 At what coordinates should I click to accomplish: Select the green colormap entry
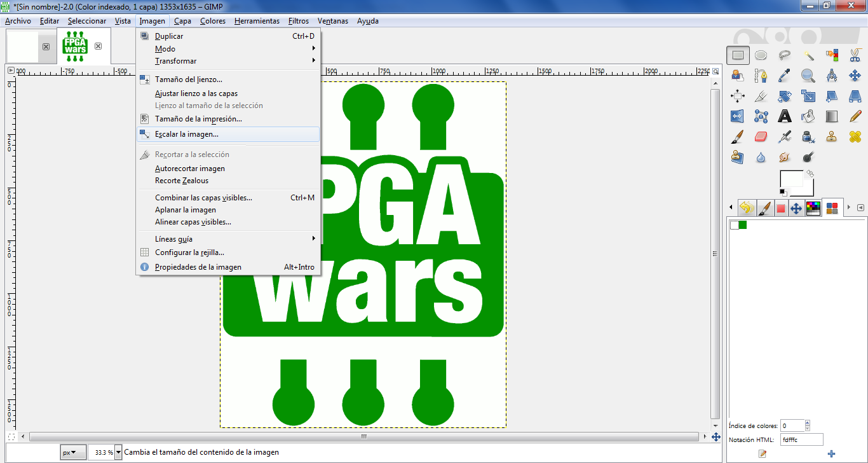(x=743, y=225)
